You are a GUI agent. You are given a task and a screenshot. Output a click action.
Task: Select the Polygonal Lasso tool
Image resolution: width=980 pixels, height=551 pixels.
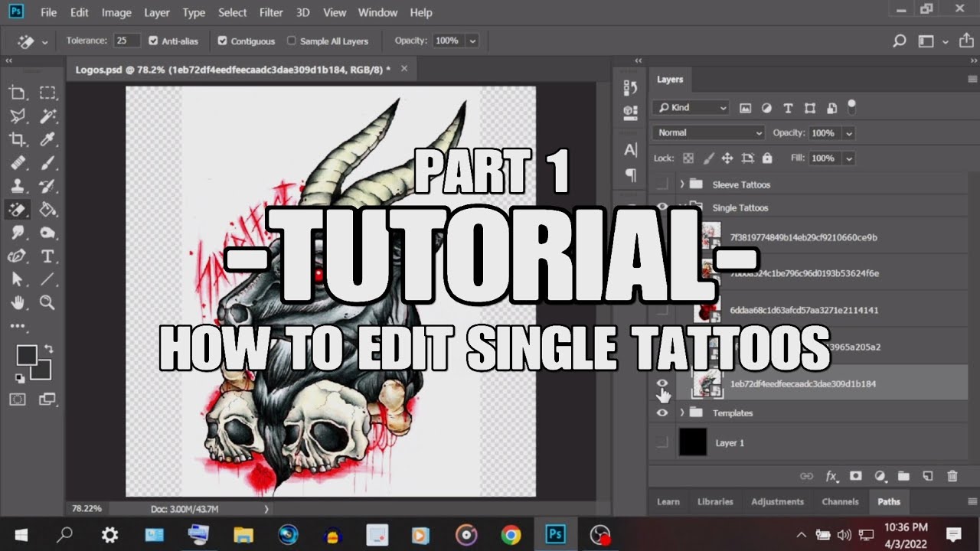[17, 116]
